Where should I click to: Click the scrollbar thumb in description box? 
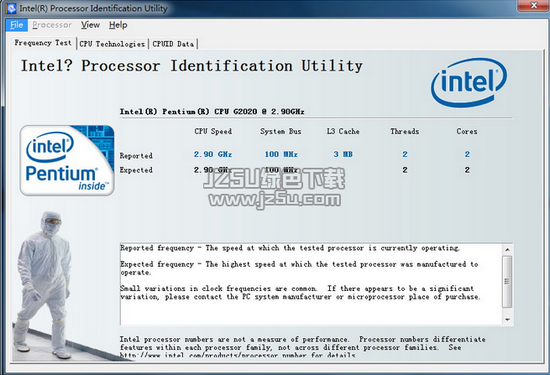(x=507, y=282)
